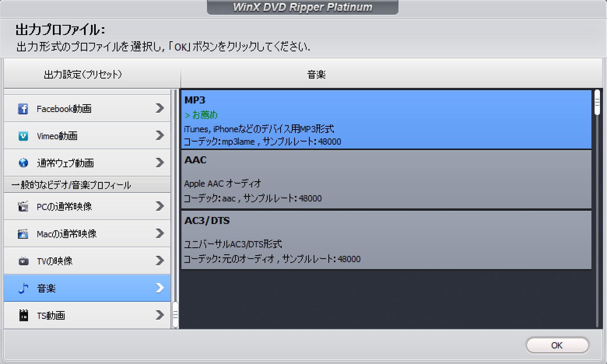The height and width of the screenshot is (364, 607).
Task: Select the PCの通常映像 category
Action: click(x=87, y=206)
